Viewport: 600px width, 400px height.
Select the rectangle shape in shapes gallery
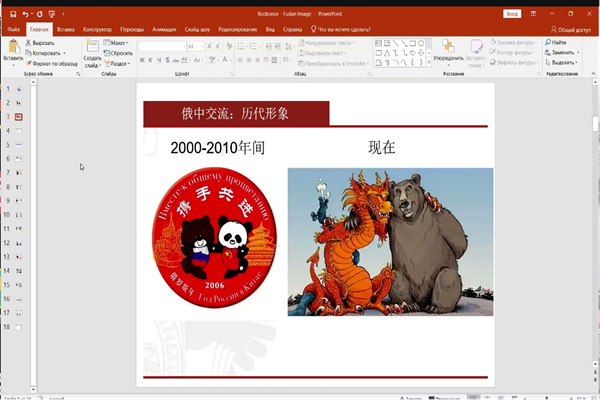(x=412, y=43)
